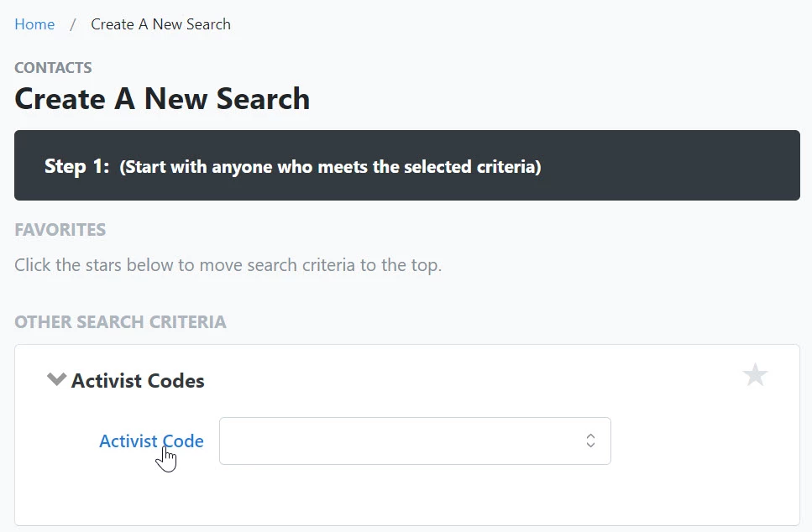Click the up-down arrows in Activist Code select
The image size is (812, 532).
(x=590, y=441)
